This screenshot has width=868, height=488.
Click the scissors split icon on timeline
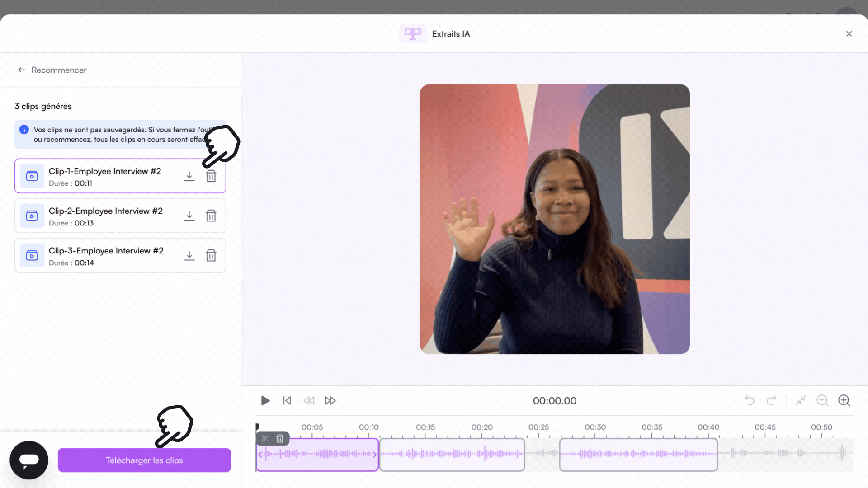pyautogui.click(x=265, y=438)
